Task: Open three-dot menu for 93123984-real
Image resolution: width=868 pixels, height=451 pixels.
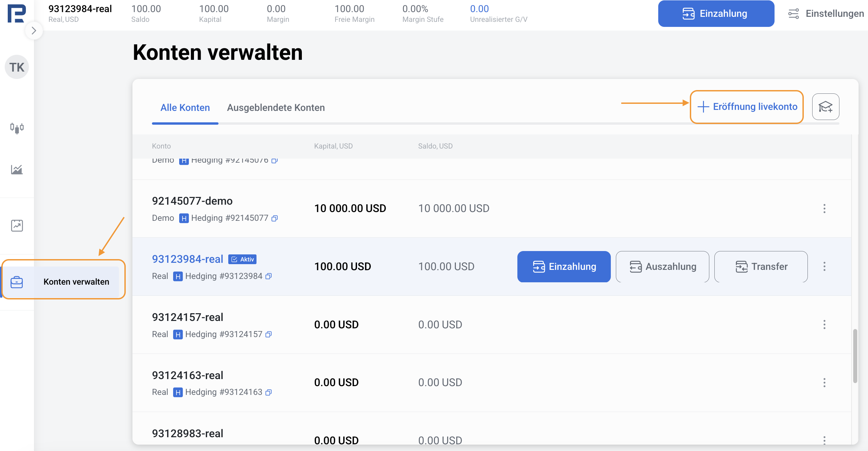Action: point(824,266)
